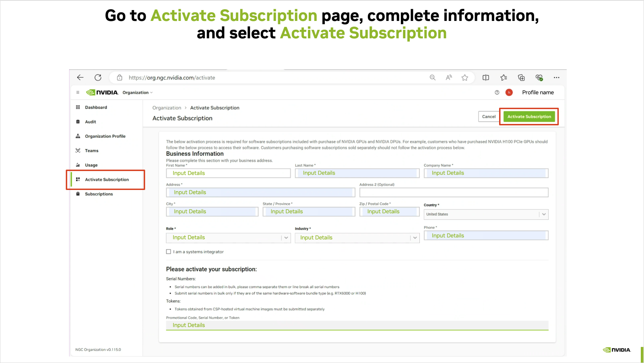Viewport: 644px width, 363px height.
Task: Open the read aloud icon
Action: (x=449, y=78)
